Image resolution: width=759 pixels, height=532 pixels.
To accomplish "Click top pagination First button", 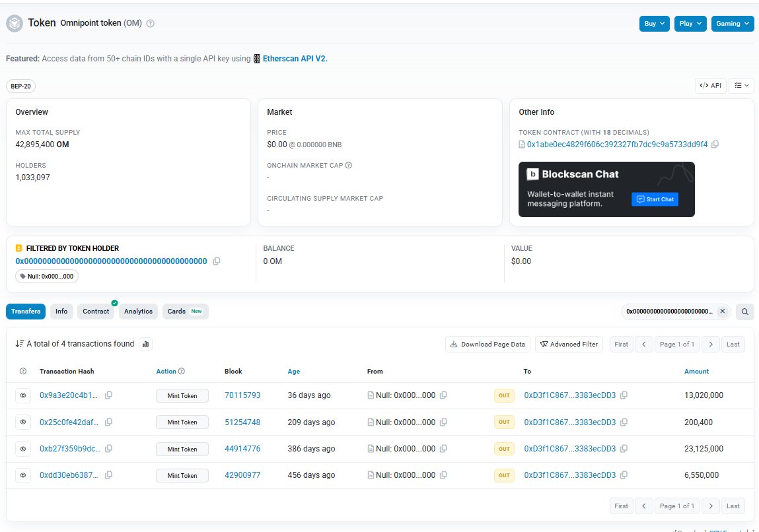I will click(621, 345).
